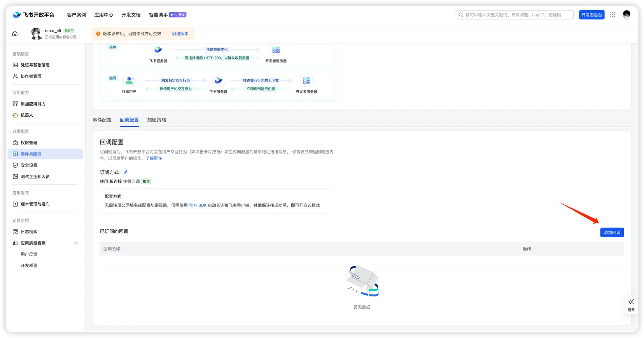Click the AI 开发 badge
644x338 pixels.
[178, 15]
